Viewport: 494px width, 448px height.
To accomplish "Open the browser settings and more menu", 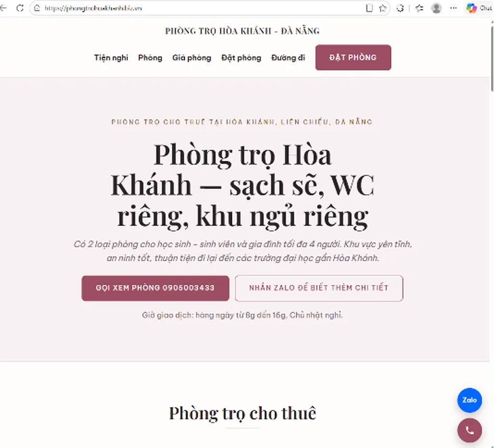I will tap(453, 8).
